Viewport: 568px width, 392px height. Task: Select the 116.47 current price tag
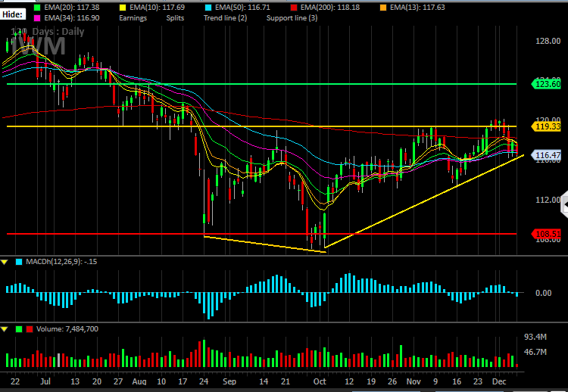click(546, 155)
